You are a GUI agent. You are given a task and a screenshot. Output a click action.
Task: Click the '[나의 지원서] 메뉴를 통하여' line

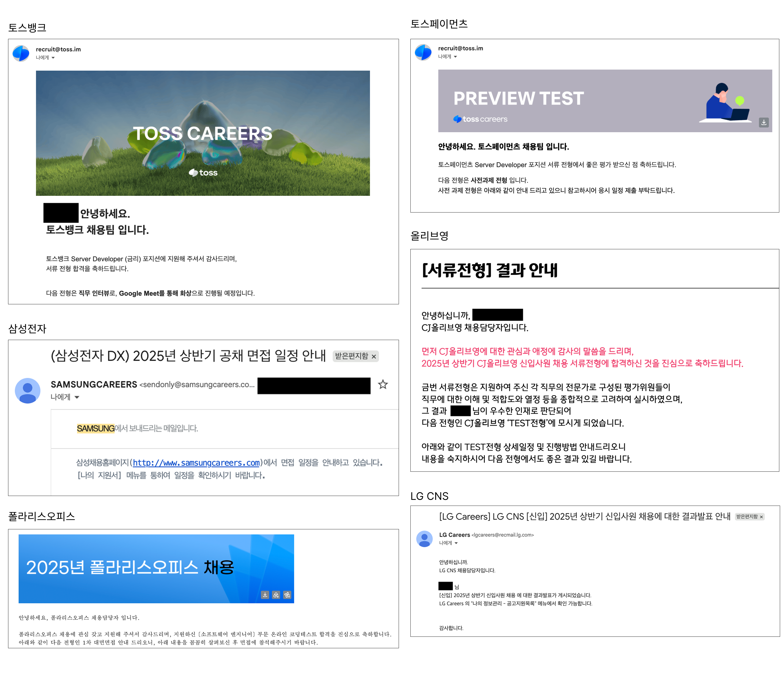coord(171,476)
